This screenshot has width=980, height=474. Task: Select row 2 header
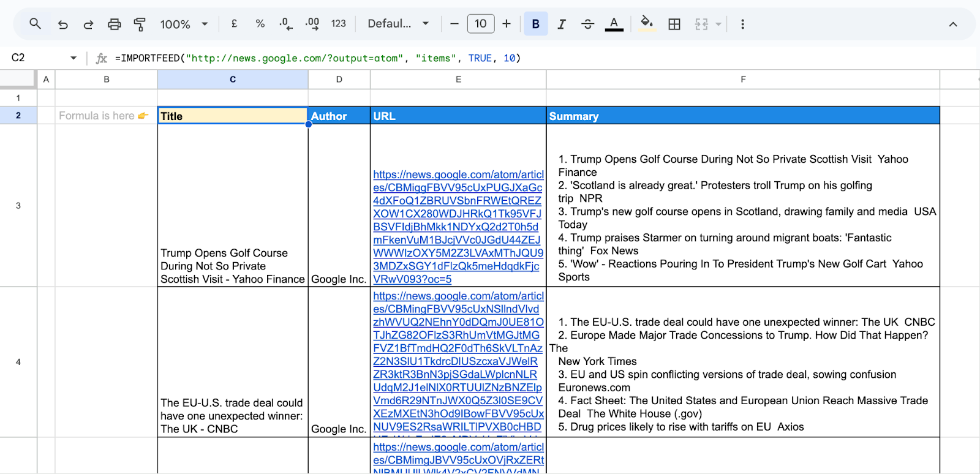pyautogui.click(x=18, y=115)
